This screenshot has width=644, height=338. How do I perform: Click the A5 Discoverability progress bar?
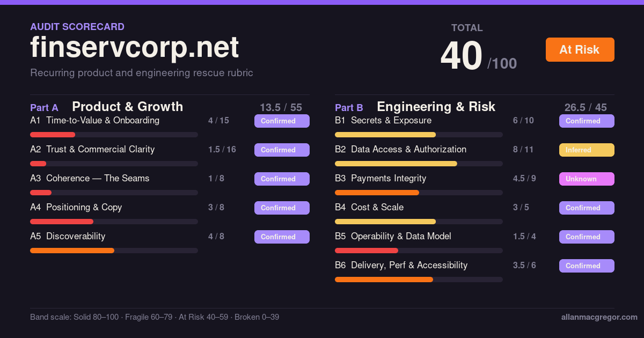[114, 251]
